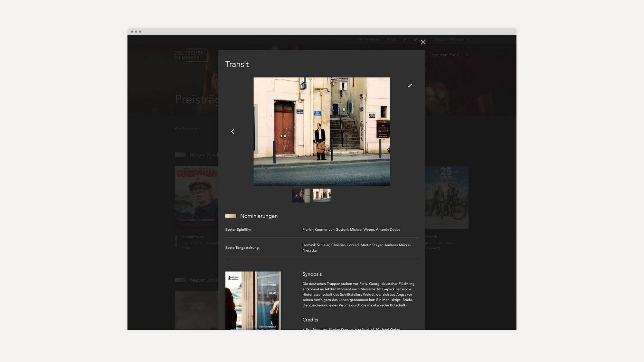
Task: Click the Nominierungen heading
Action: 259,216
